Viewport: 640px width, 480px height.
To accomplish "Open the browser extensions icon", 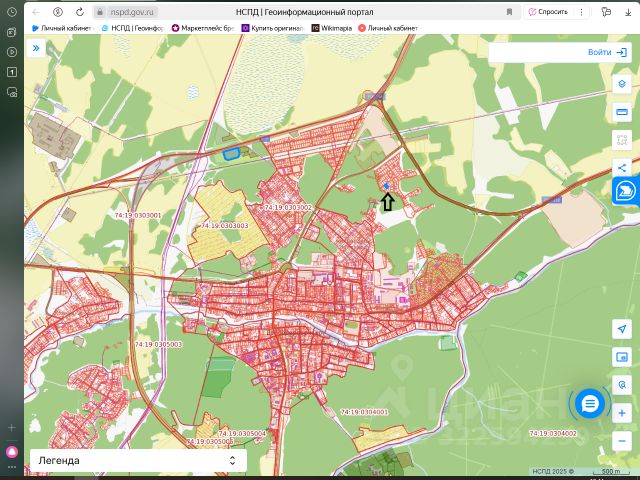I will [x=606, y=12].
